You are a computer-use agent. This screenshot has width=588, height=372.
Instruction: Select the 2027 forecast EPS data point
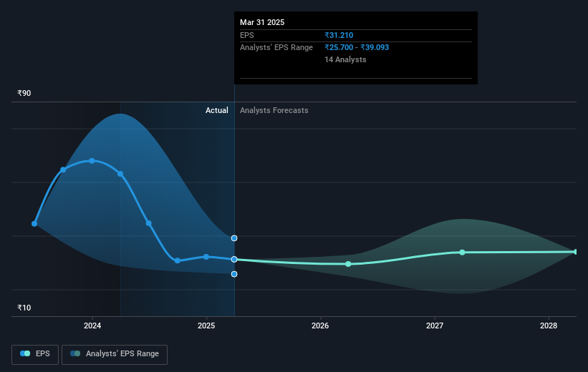click(x=463, y=253)
